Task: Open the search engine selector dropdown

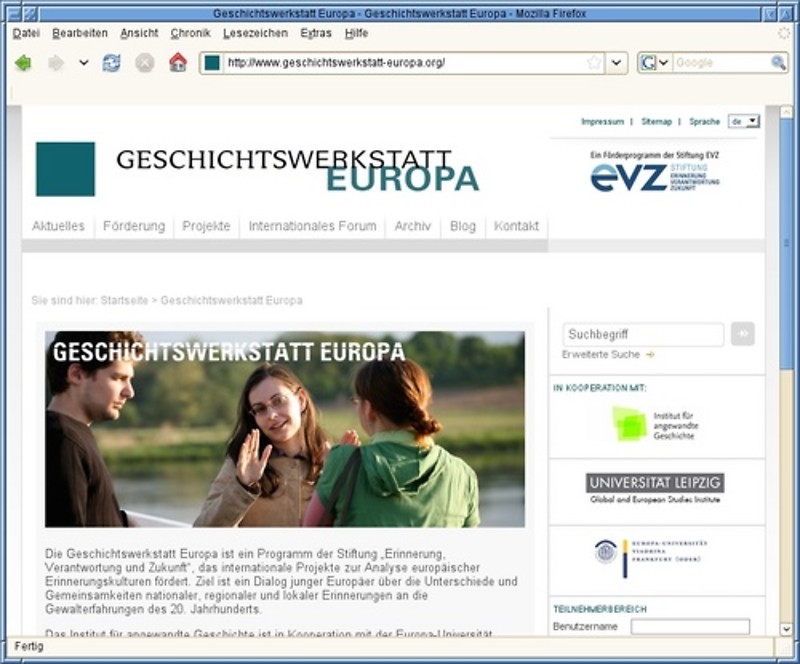Action: click(654, 63)
